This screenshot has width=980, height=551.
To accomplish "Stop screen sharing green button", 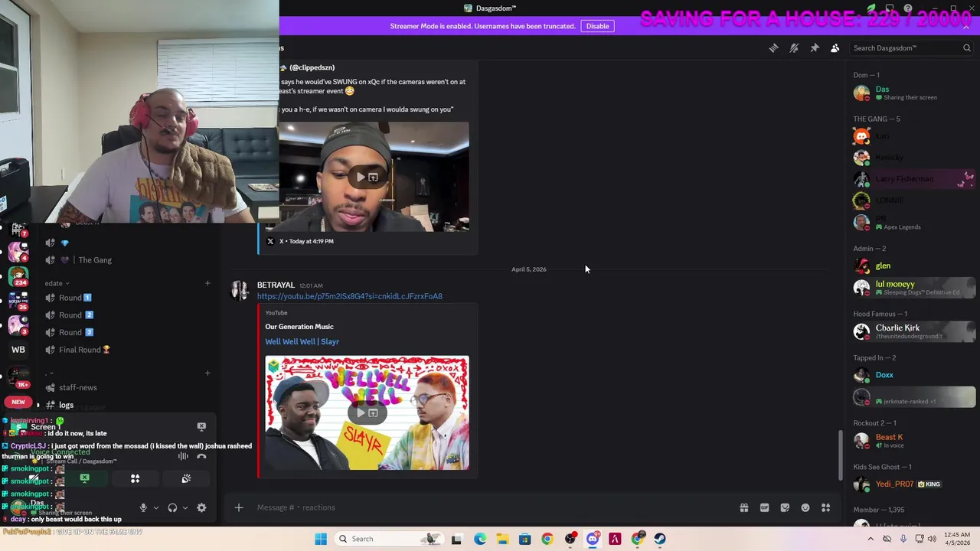I will 85,479.
